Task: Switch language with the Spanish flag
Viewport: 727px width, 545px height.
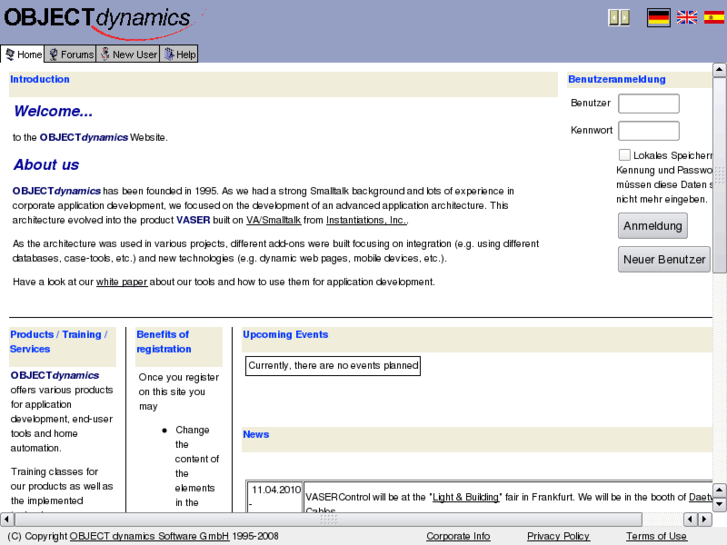Action: pyautogui.click(x=714, y=18)
